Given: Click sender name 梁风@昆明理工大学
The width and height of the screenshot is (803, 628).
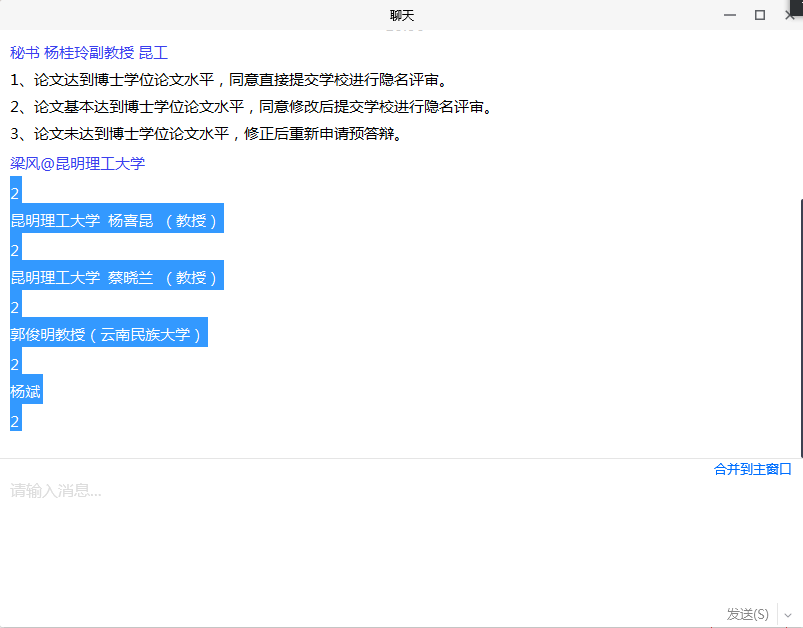Looking at the screenshot, I should [x=77, y=163].
